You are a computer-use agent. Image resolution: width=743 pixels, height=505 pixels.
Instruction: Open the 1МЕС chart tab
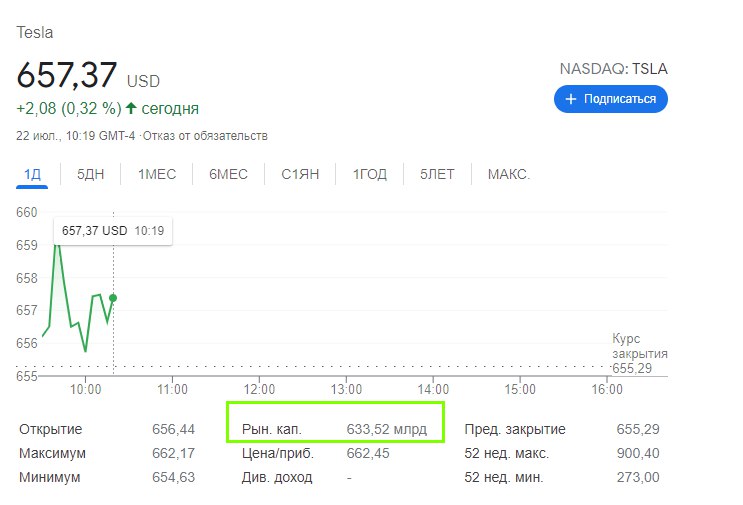click(157, 174)
